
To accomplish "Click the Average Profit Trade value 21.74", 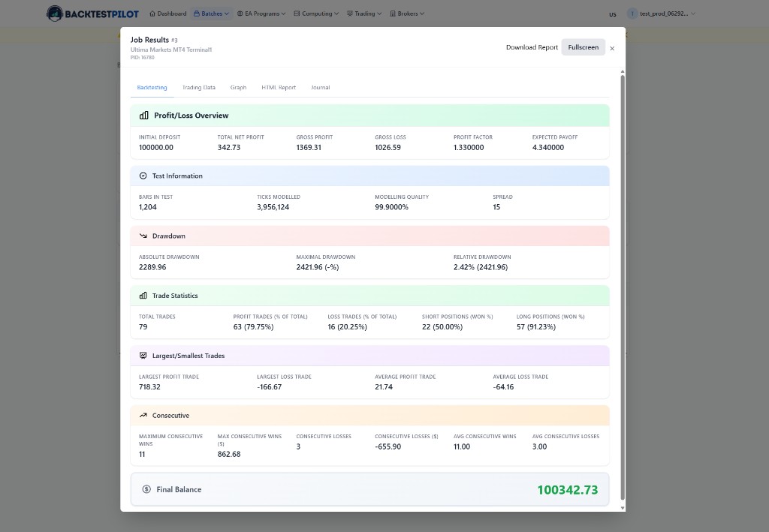I will point(384,387).
